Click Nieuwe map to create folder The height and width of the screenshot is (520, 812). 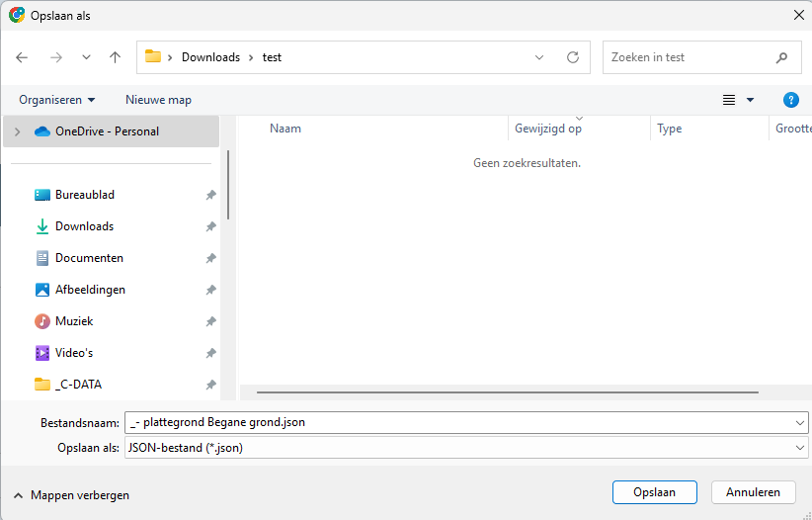click(158, 100)
